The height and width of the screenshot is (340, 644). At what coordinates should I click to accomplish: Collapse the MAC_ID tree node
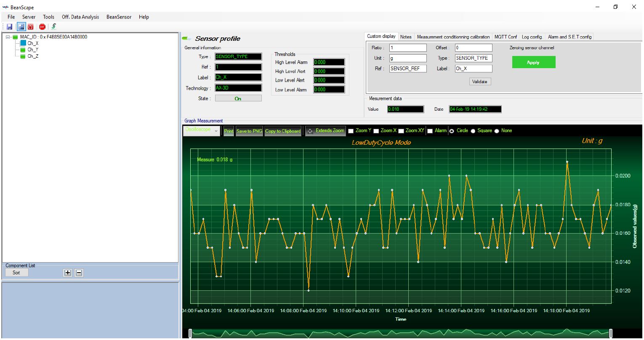pos(8,37)
